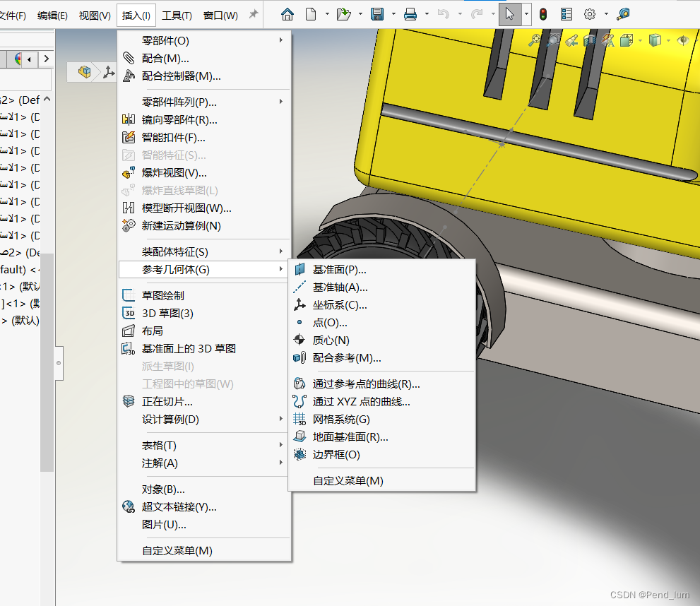Expand the 装配体特征(S) submenu arrow
The height and width of the screenshot is (606, 700).
point(281,250)
